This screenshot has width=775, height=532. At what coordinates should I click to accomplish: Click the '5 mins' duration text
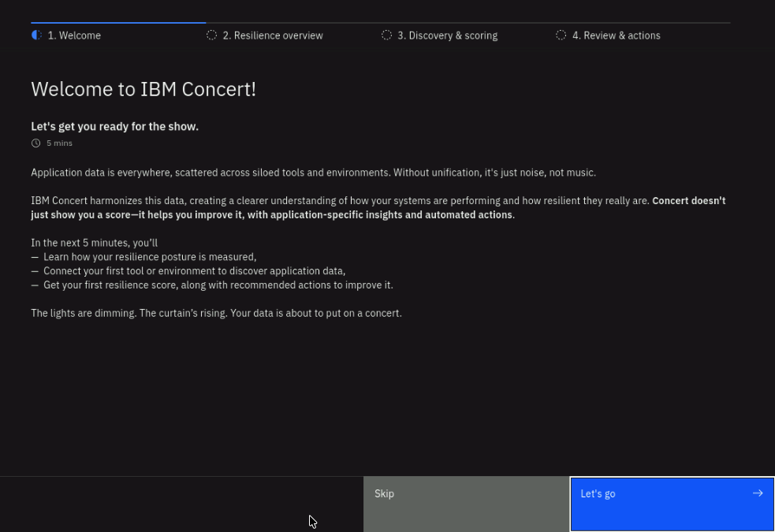(x=59, y=143)
